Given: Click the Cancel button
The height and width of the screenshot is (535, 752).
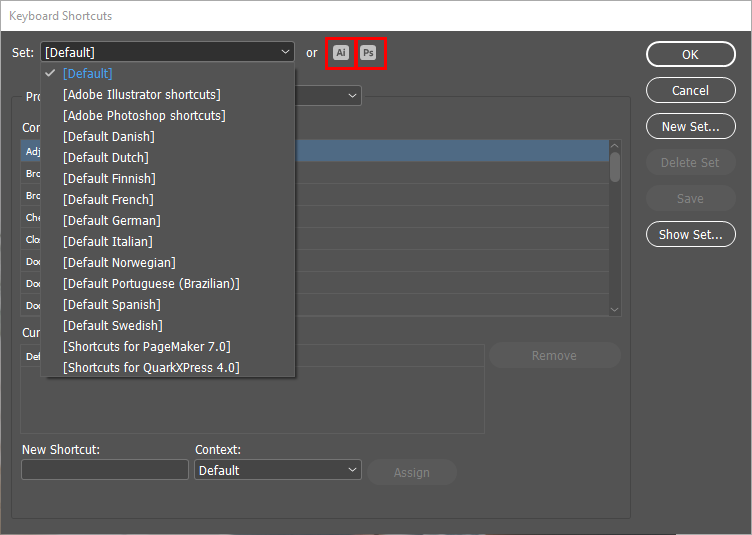Looking at the screenshot, I should pyautogui.click(x=691, y=90).
